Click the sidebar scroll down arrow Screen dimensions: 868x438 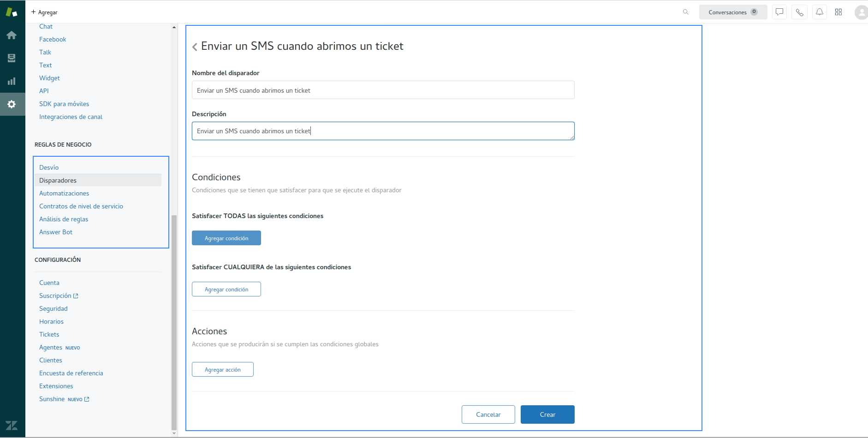click(174, 433)
